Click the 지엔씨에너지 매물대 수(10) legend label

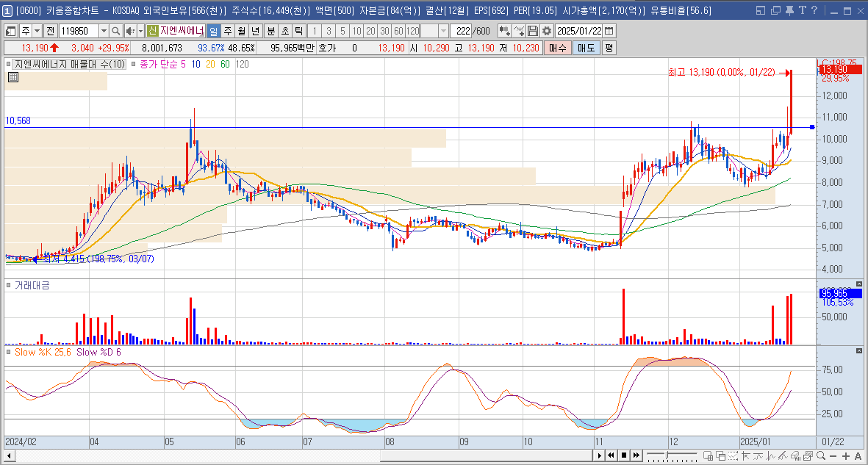tap(71, 64)
